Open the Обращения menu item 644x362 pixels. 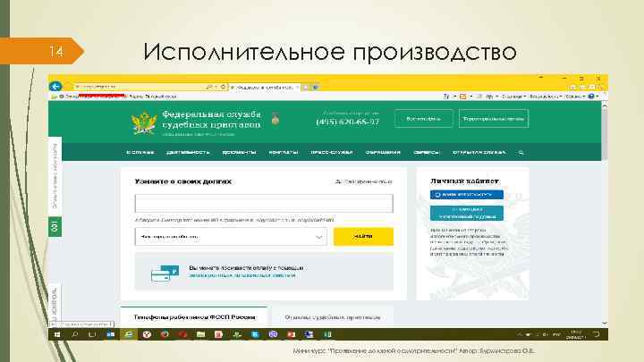383,152
